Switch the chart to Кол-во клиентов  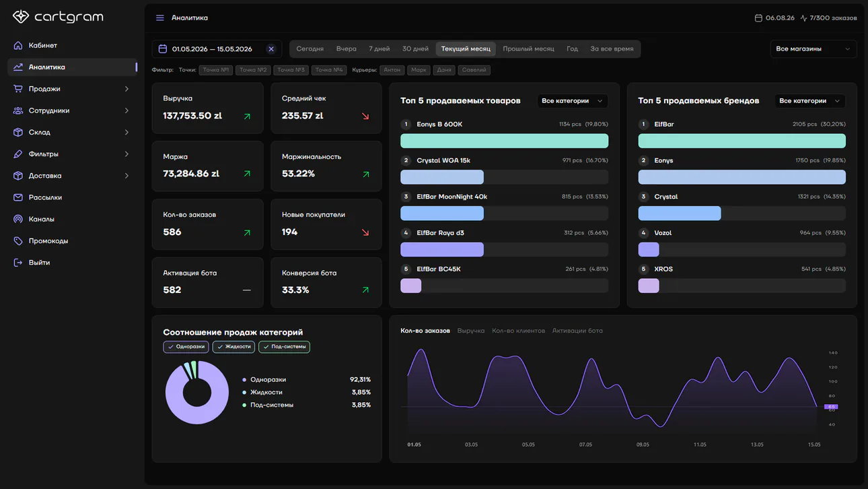[519, 331]
